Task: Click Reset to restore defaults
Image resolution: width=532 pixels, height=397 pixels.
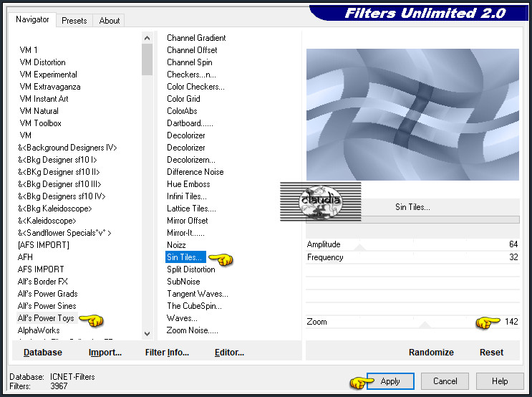Action: [491, 353]
